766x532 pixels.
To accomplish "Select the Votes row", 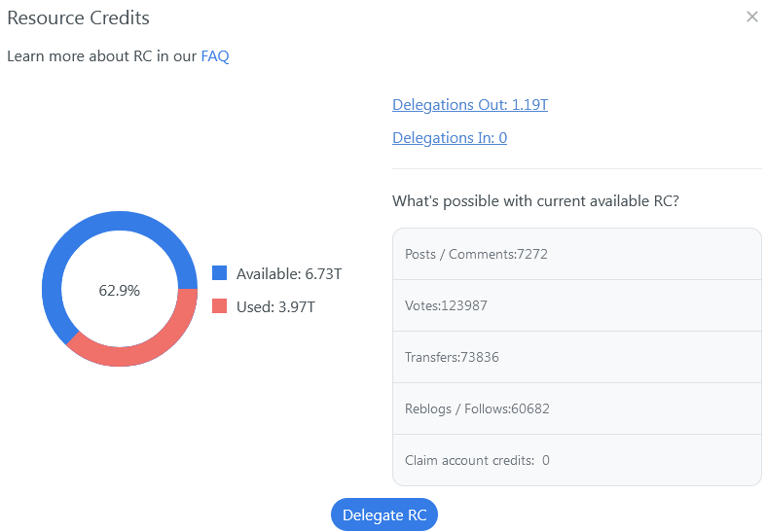I will tap(576, 305).
